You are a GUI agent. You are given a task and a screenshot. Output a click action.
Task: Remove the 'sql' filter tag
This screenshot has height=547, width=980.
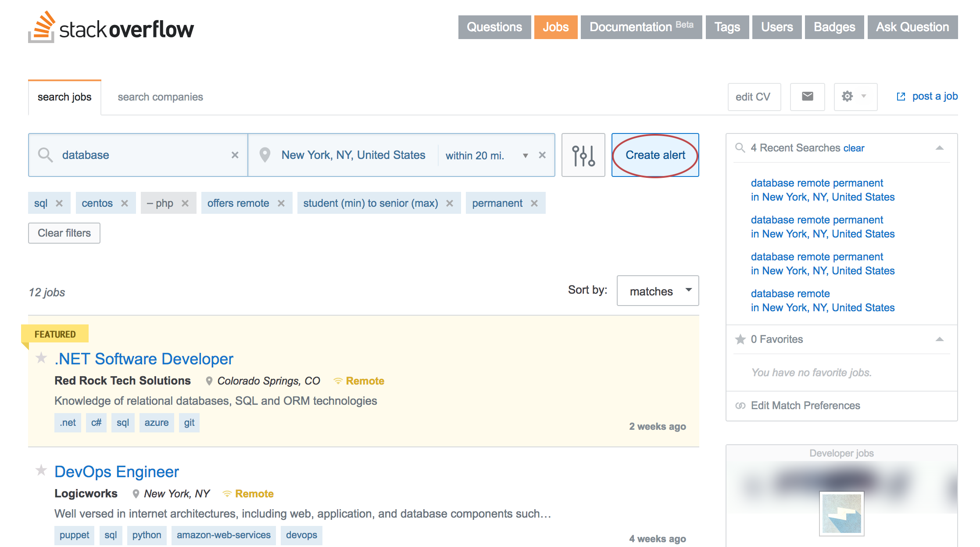58,202
